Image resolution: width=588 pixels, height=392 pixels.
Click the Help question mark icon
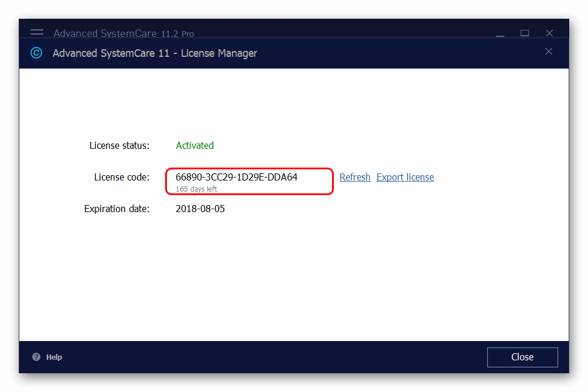coord(36,357)
